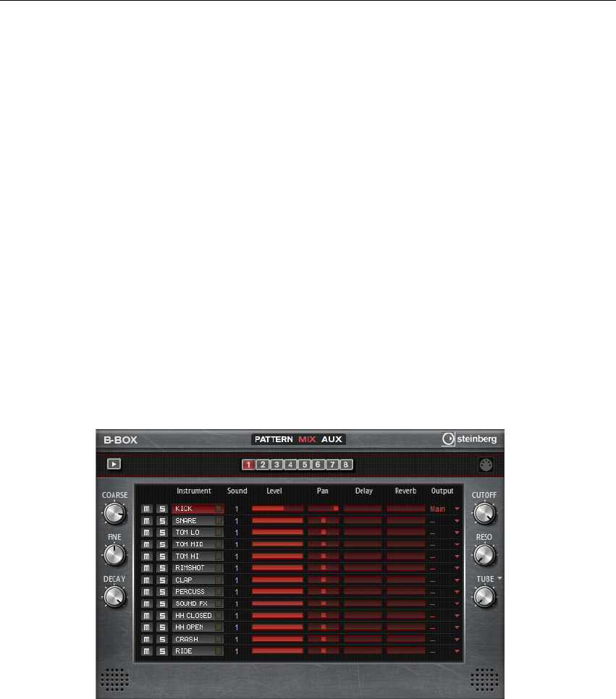Viewport: 616px width, 699px height.
Task: Turn the COARSE knob
Action: point(114,514)
